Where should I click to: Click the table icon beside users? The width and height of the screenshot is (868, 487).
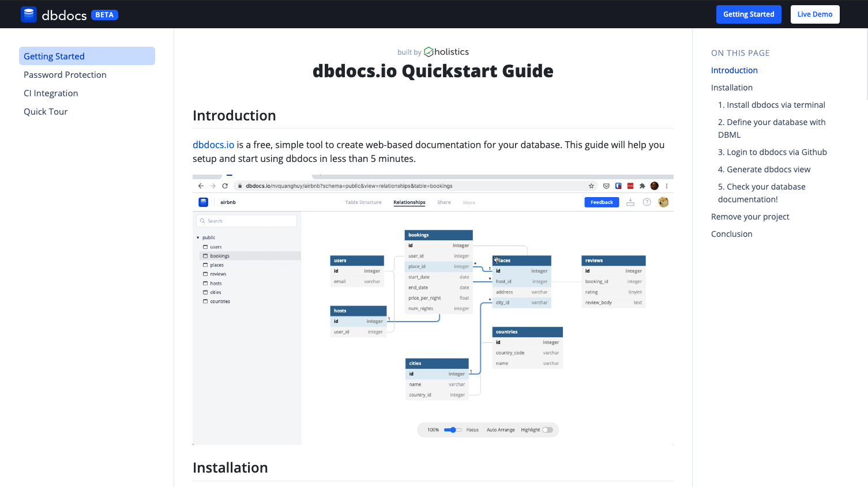point(205,247)
